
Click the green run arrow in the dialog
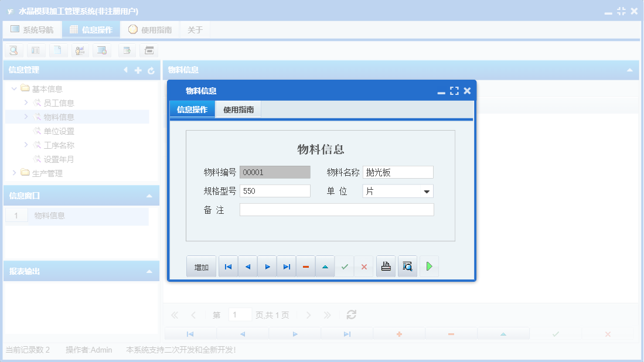[x=429, y=266]
